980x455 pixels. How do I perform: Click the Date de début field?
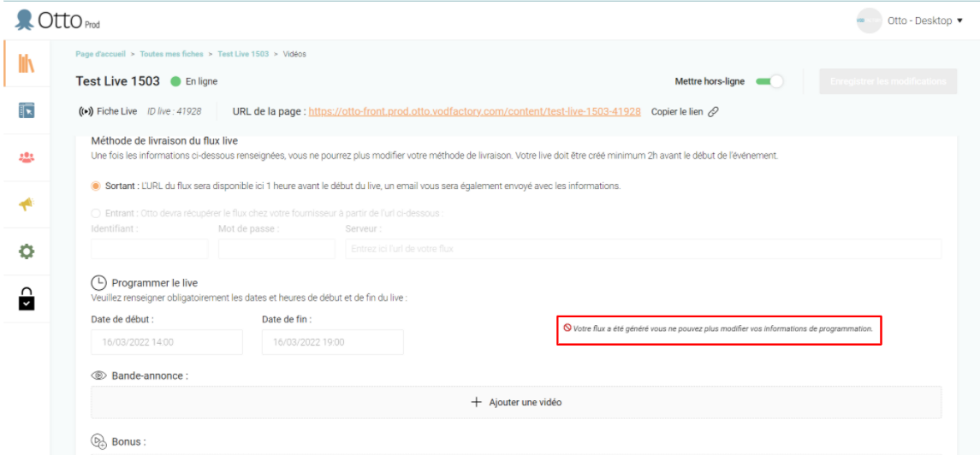point(166,342)
